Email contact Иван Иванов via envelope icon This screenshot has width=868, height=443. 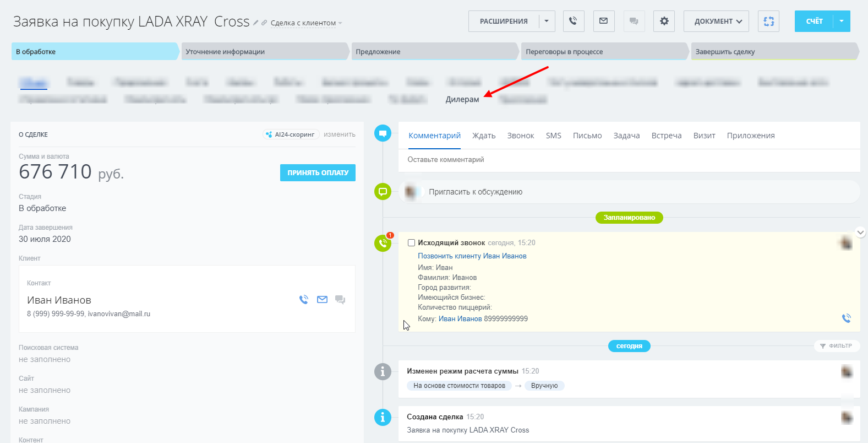point(323,300)
